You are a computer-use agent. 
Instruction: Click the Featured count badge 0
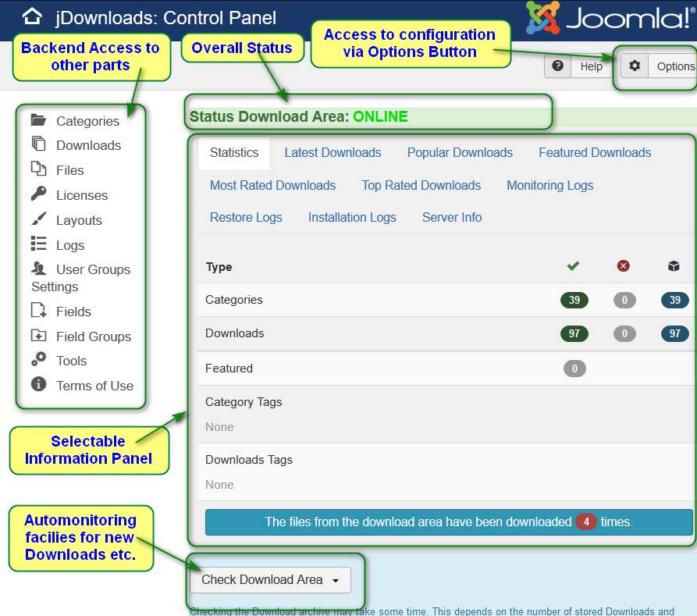[x=574, y=369]
